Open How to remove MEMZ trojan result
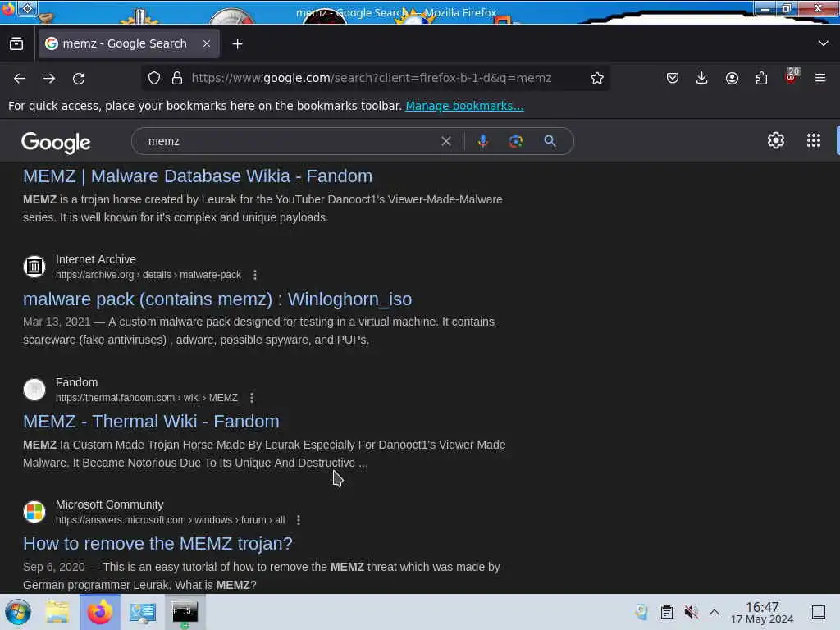The image size is (840, 630). (x=157, y=544)
